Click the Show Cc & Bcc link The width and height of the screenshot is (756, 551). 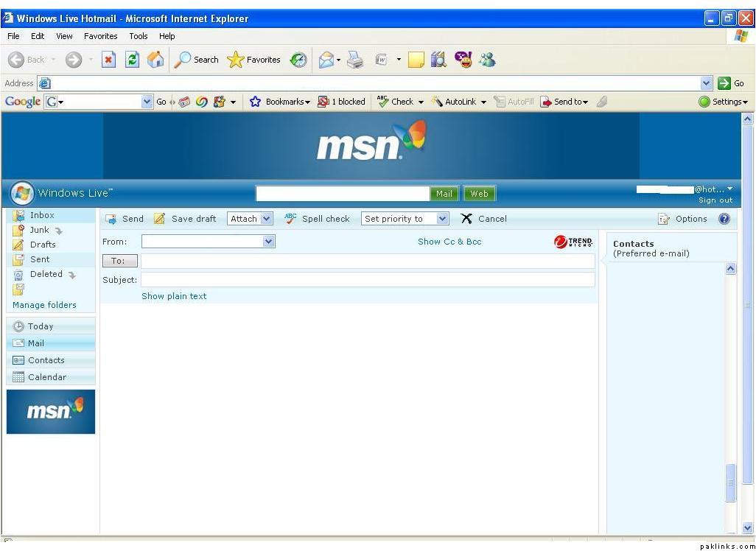coord(449,242)
